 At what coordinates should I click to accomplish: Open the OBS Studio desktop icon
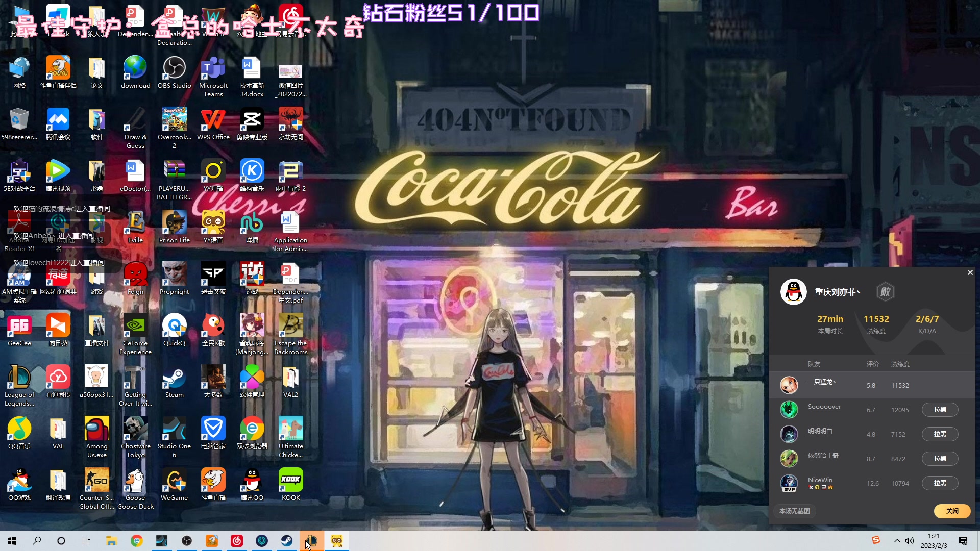(x=174, y=69)
